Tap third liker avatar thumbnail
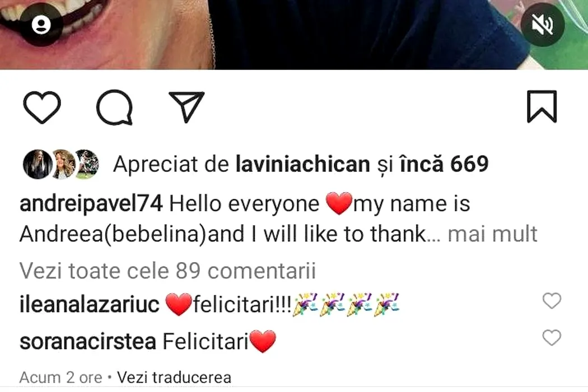Screen dimensions: 588x392 [x=87, y=164]
